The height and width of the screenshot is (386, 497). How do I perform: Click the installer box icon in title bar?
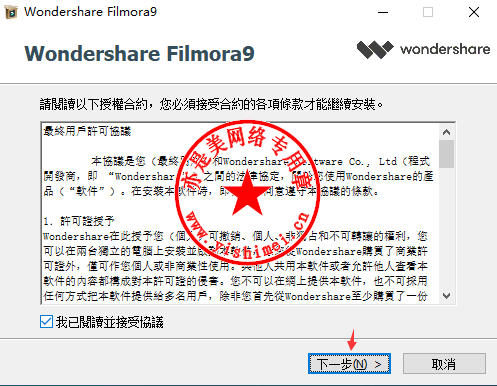pos(11,12)
